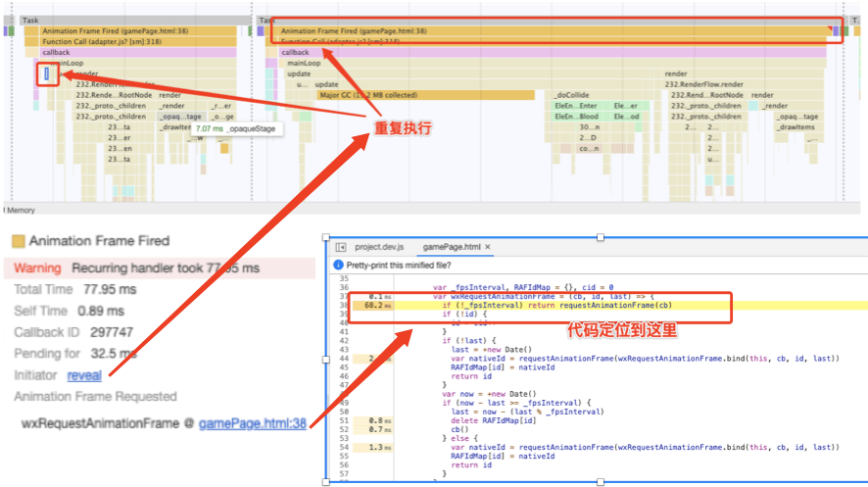868x487 pixels.
Task: Click the highlighted requestAnimationFrame(cb) code line
Action: coord(556,306)
